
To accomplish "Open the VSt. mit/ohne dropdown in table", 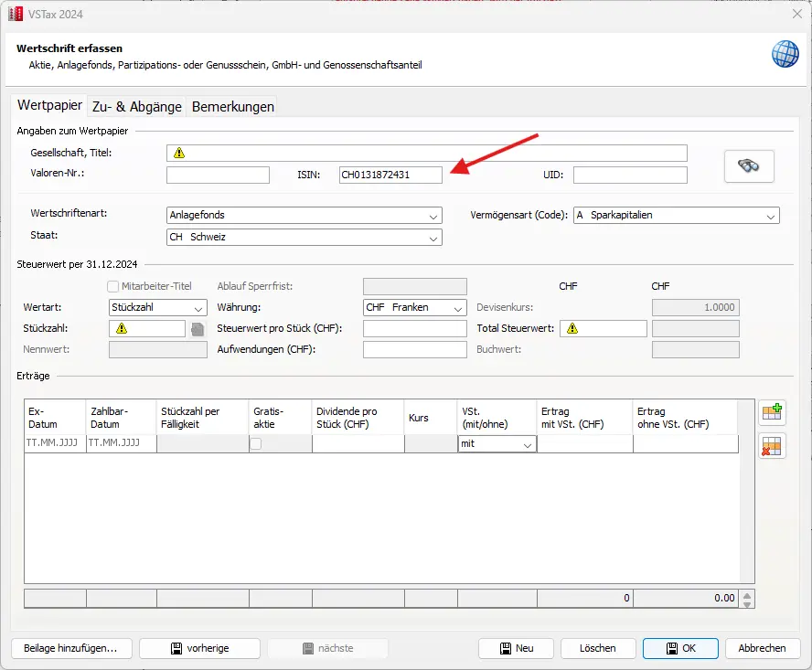I will tap(497, 444).
